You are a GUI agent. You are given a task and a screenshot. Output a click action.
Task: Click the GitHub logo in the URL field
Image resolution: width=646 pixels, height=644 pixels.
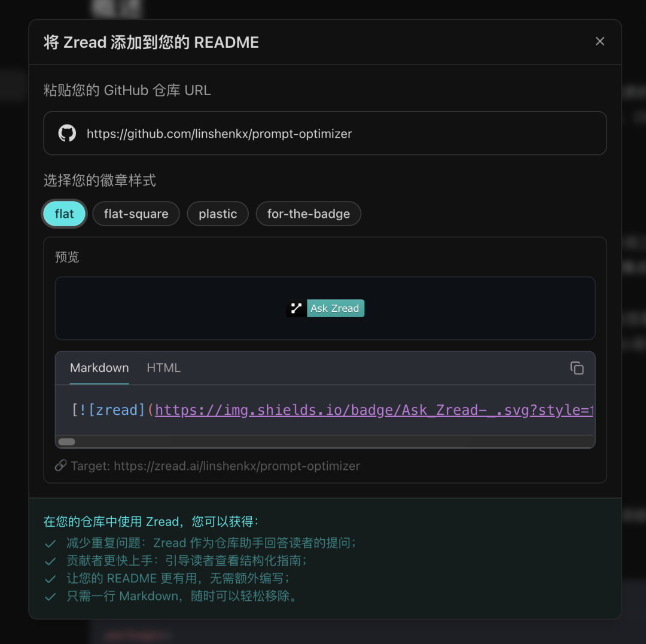[67, 133]
